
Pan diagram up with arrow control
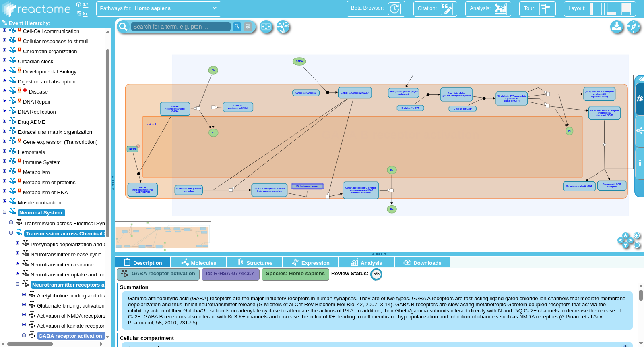[625, 235]
